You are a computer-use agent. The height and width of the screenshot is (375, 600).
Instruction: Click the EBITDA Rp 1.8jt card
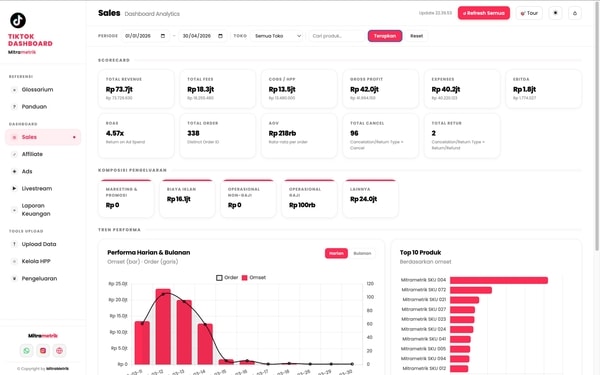tap(544, 89)
